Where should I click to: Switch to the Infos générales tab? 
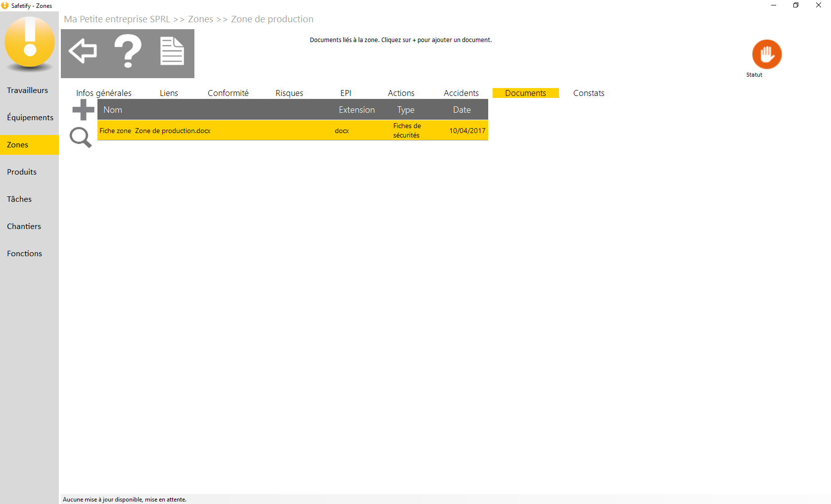(104, 93)
